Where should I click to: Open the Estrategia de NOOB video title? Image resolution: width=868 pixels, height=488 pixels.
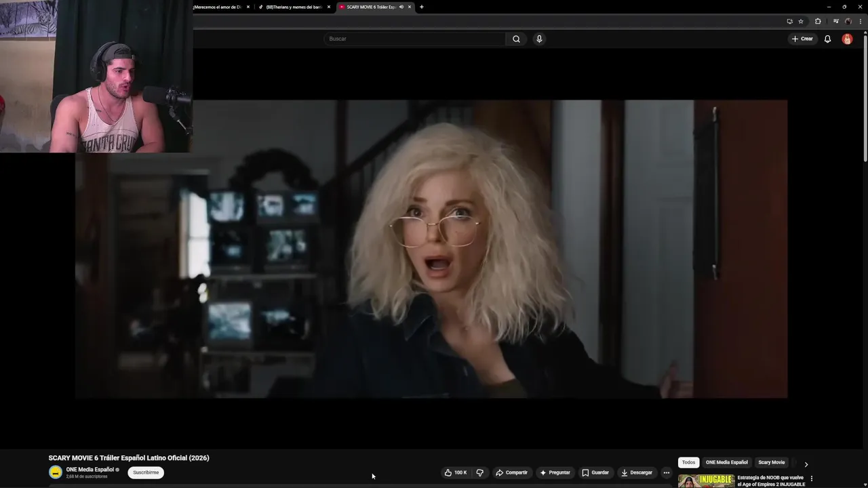click(771, 481)
